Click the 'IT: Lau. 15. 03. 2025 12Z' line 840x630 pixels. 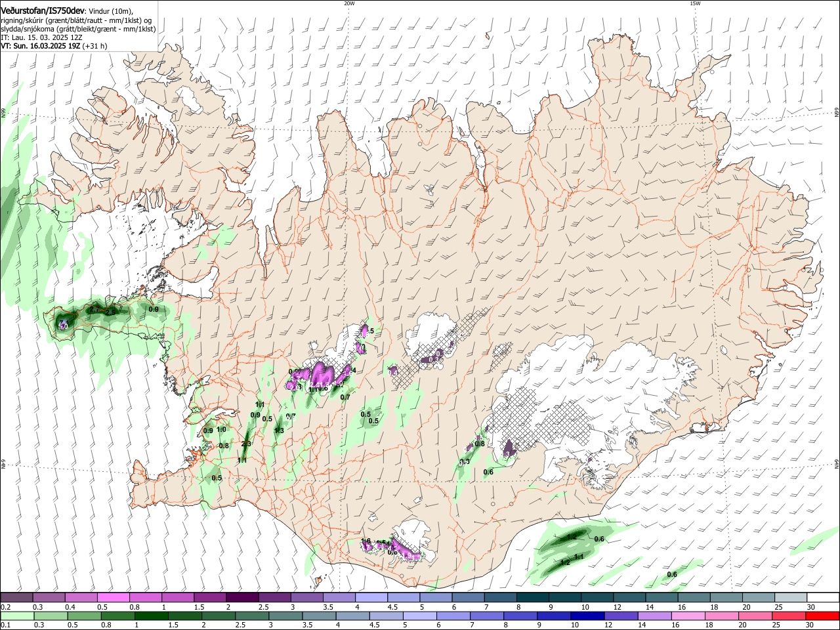pos(41,37)
